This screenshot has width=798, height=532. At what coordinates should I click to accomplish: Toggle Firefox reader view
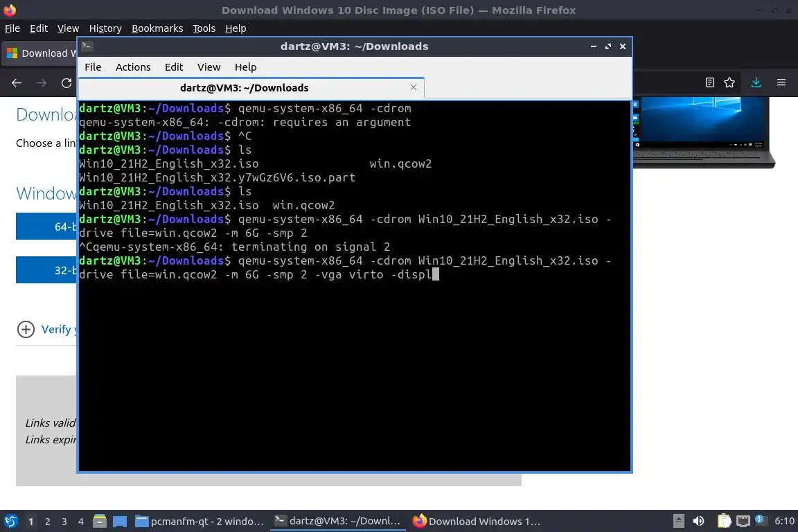[x=710, y=82]
